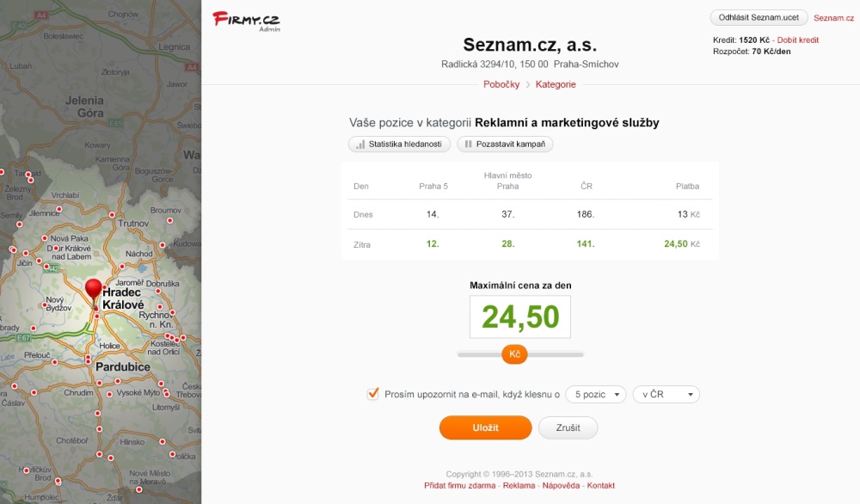Screen dimensions: 860x504
Task: Click the Zítra payment 24,50 Kč
Action: click(682, 244)
